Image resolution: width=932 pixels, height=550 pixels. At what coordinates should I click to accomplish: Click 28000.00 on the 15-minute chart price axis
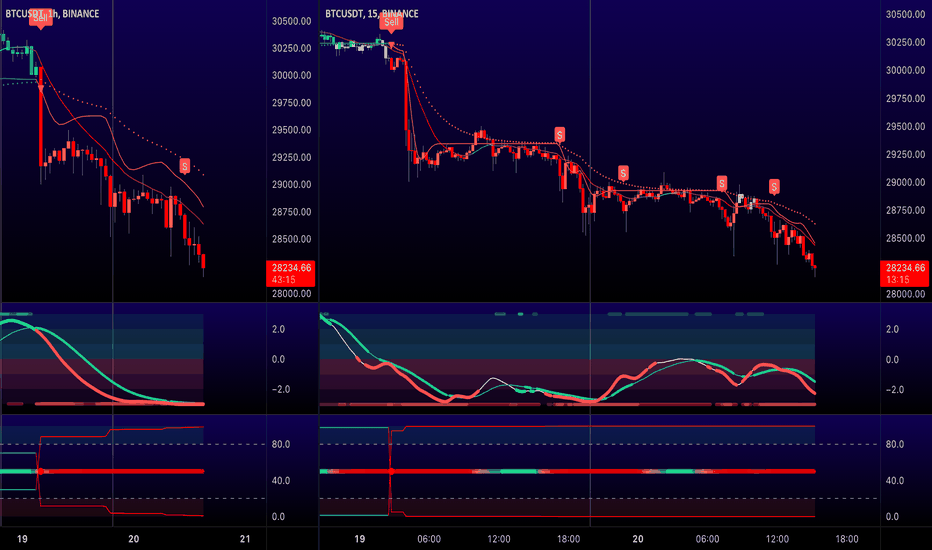[905, 294]
